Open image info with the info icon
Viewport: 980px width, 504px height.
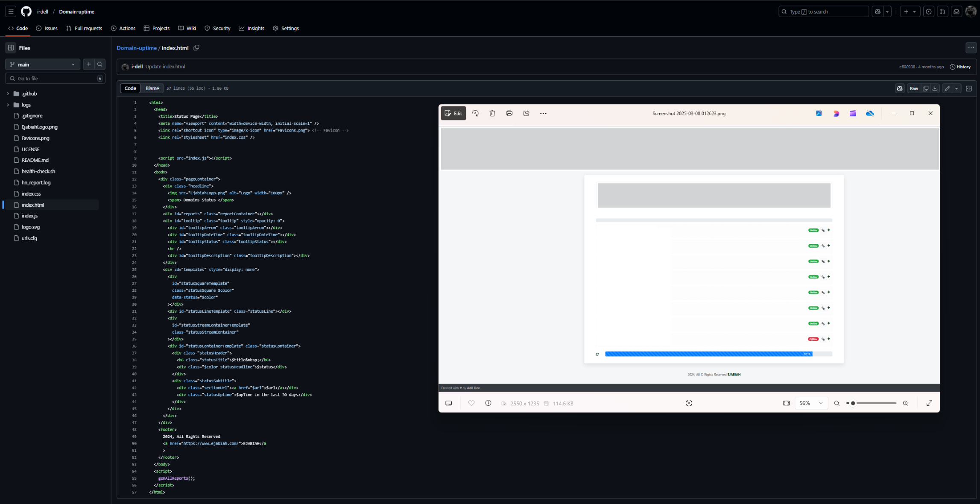pyautogui.click(x=489, y=403)
